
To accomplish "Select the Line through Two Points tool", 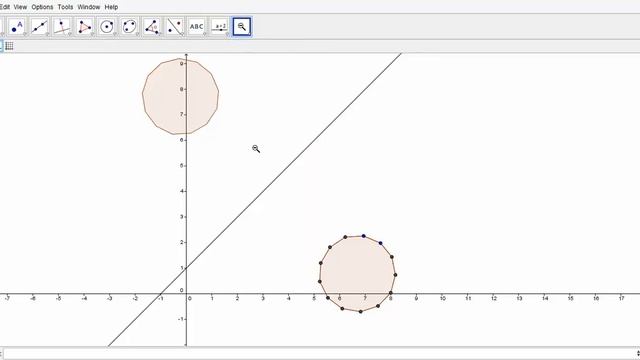I will tap(40, 27).
